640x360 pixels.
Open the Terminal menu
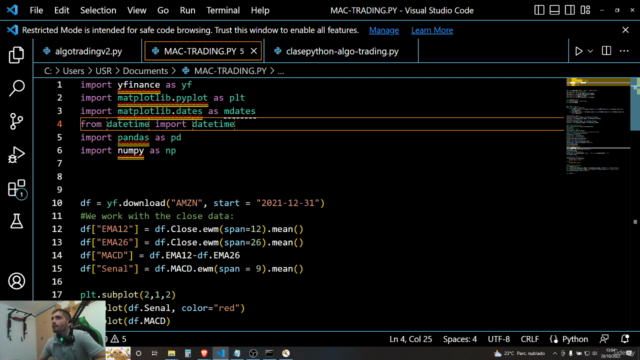223,10
